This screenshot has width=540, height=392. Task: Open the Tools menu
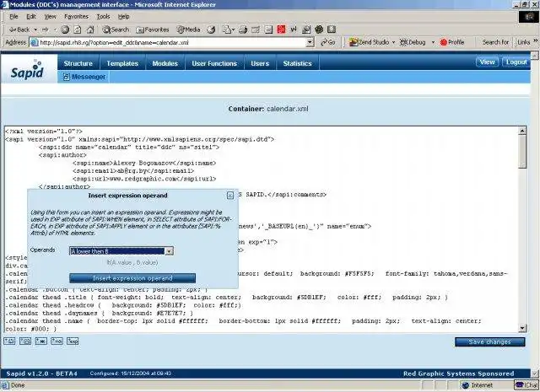point(103,17)
